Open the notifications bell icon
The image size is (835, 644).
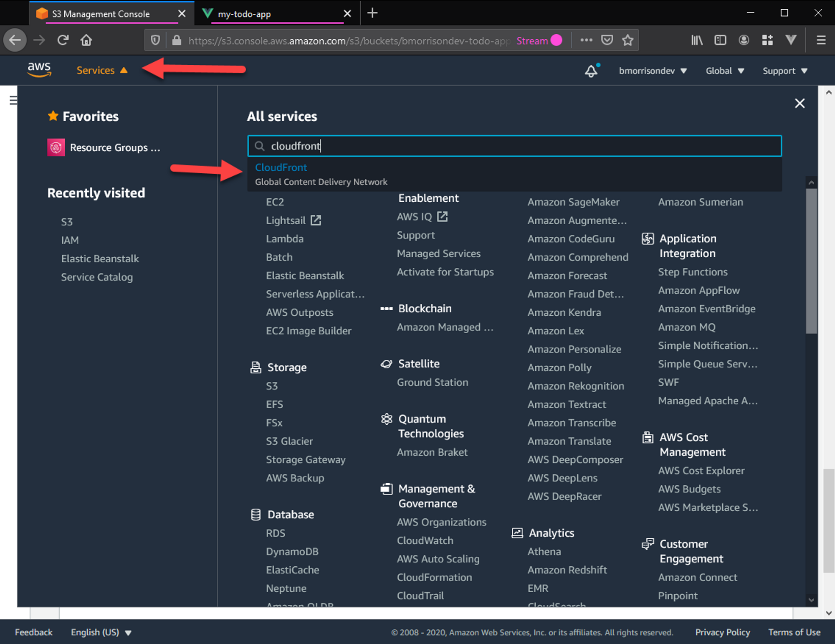tap(591, 71)
